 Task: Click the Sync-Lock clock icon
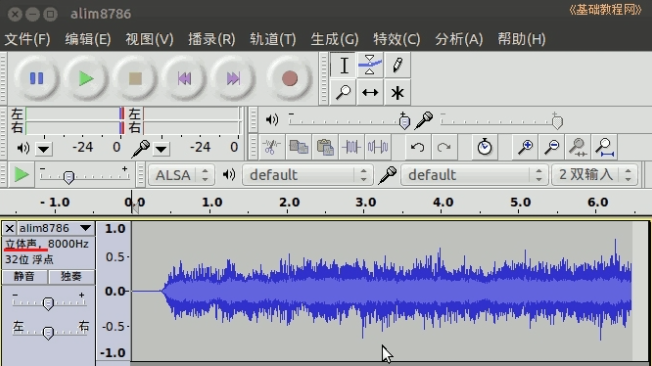pos(484,147)
